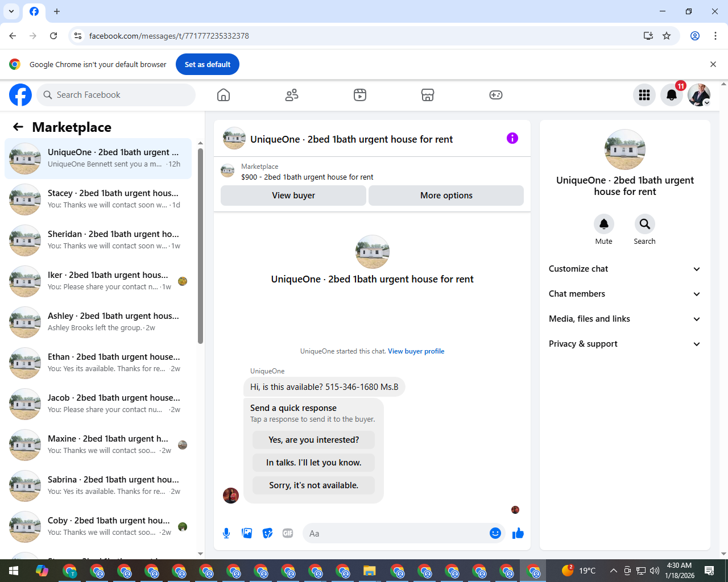Click the browser reload icon
Screen dimensions: 728x582
tap(53, 36)
